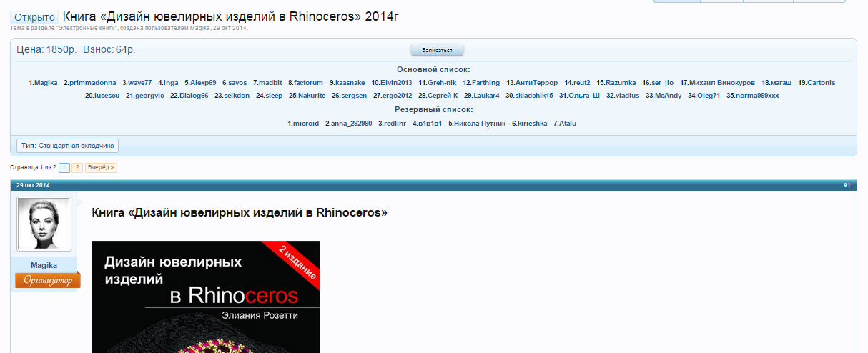
Task: Select redlinr in reserve list
Action: [x=395, y=124]
